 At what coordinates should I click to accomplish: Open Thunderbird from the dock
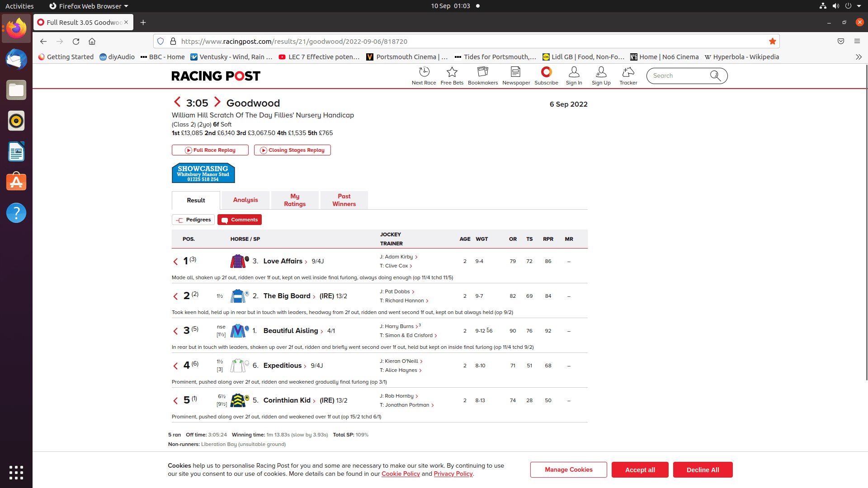[x=16, y=59]
